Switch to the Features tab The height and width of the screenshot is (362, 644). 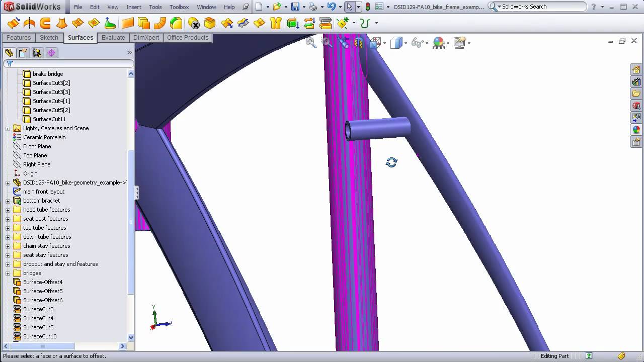pyautogui.click(x=19, y=38)
